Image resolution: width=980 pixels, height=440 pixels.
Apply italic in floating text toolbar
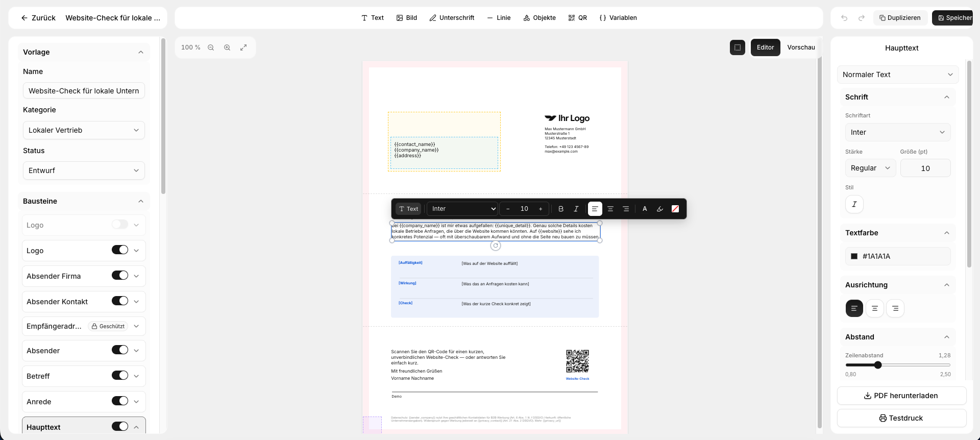point(576,209)
